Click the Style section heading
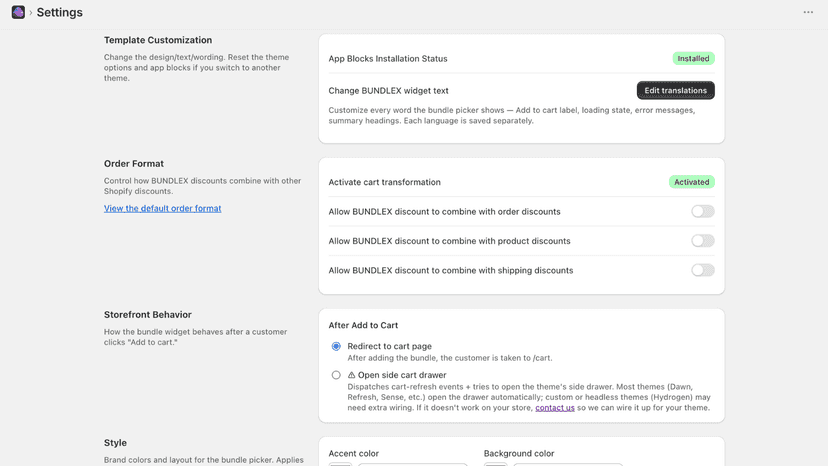This screenshot has height=466, width=828. [115, 443]
